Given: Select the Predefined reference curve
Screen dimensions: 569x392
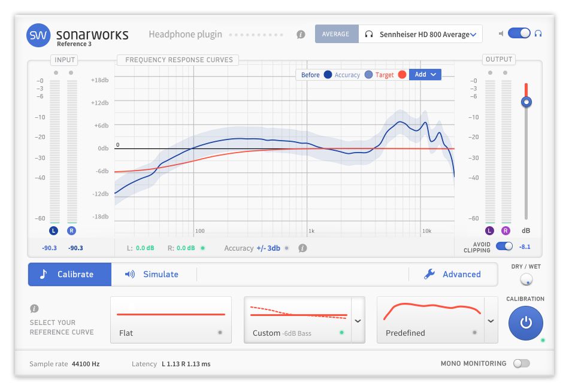Looking at the screenshot, I should coord(431,320).
